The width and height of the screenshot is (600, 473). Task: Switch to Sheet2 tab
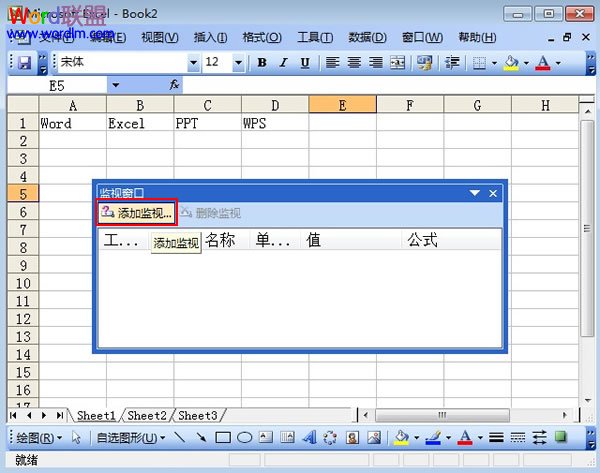coord(147,415)
